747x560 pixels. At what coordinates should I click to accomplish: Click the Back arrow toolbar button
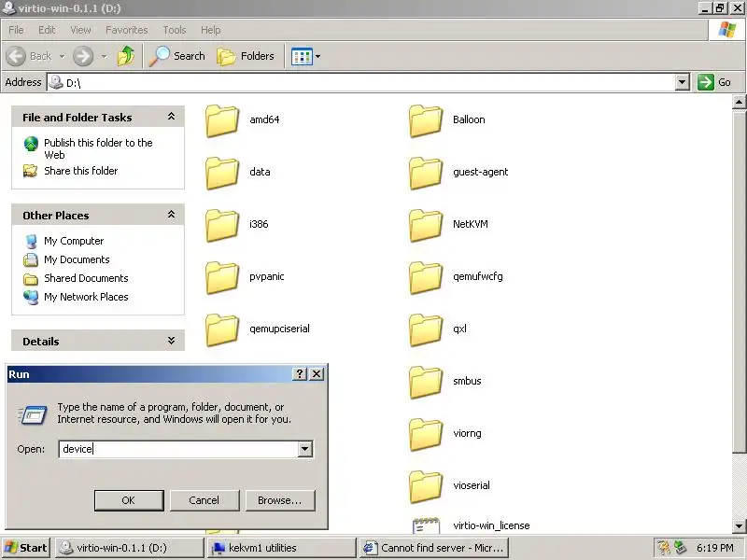16,56
